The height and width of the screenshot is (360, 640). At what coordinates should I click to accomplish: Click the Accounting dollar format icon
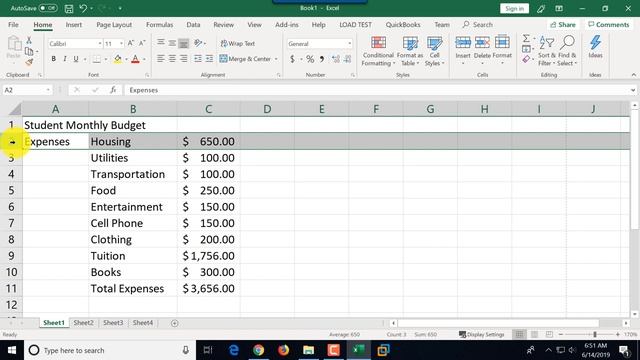click(292, 59)
